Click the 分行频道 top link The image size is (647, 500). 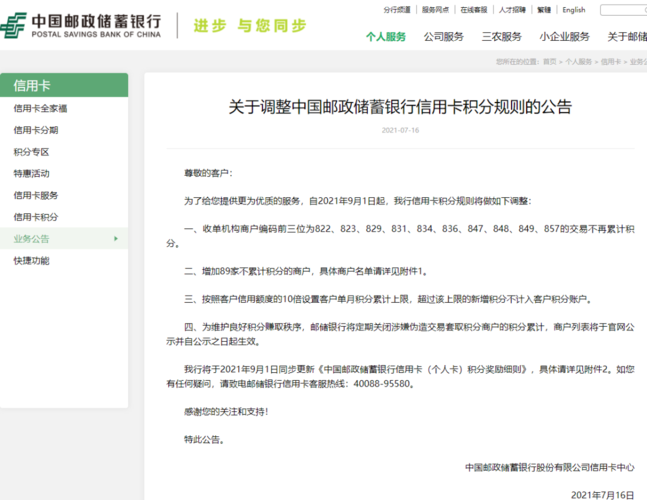pyautogui.click(x=397, y=10)
